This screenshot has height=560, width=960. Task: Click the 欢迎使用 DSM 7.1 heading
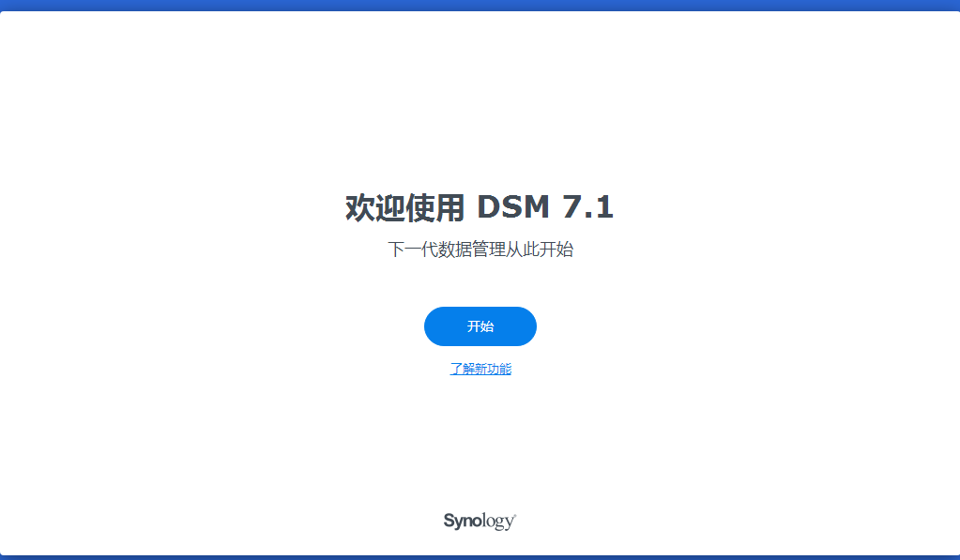tap(480, 207)
